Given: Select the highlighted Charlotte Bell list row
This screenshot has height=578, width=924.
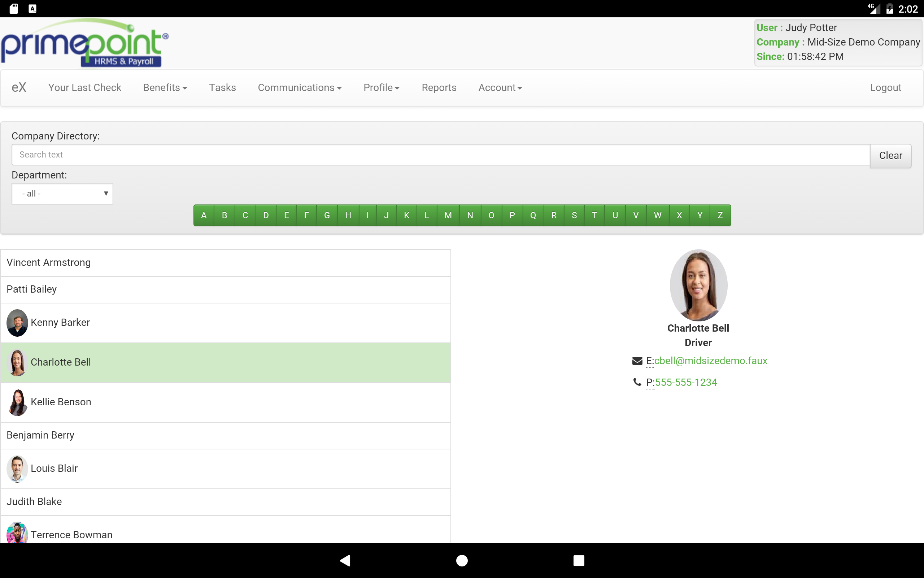Looking at the screenshot, I should tap(226, 362).
